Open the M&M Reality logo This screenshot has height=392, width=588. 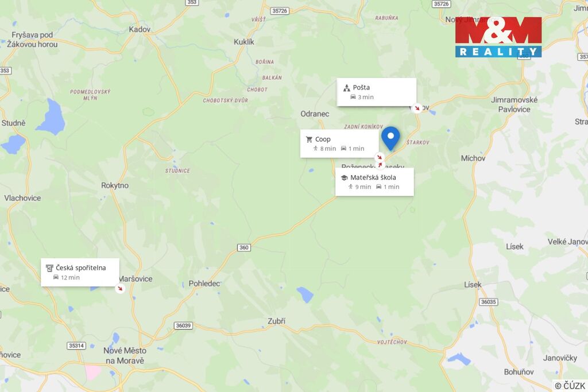tap(498, 37)
